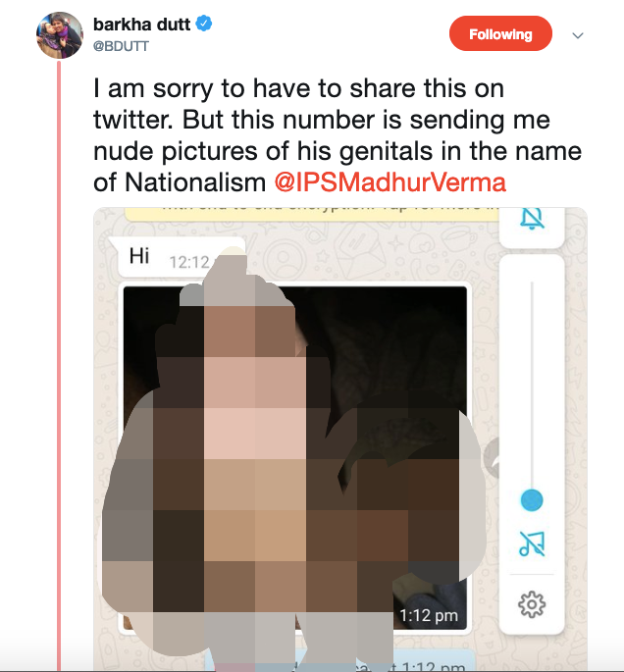Click the blue volume slider knob

(532, 500)
